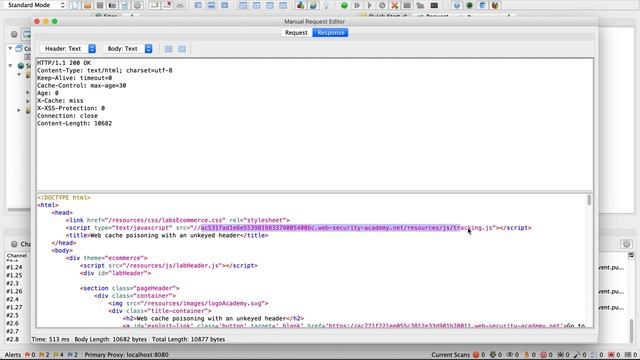640x360 pixels.
Task: Toggle the green Set Break circle
Action: coord(344,5)
